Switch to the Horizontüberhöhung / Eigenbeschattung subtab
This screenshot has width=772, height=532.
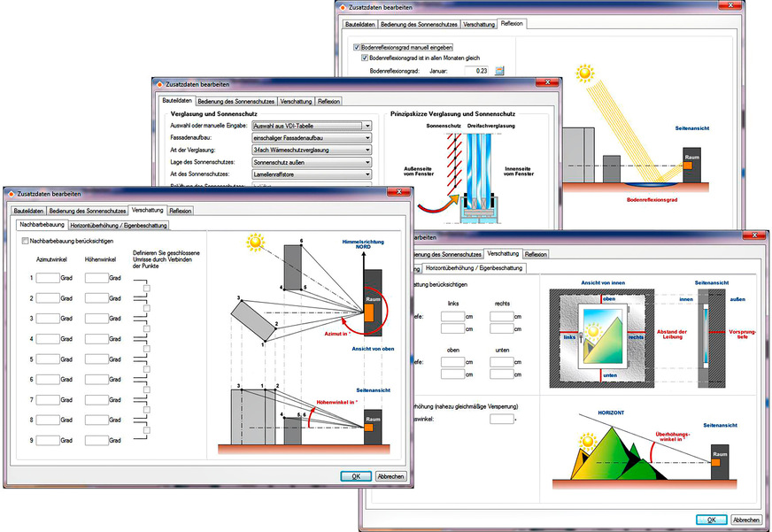pyautogui.click(x=119, y=225)
